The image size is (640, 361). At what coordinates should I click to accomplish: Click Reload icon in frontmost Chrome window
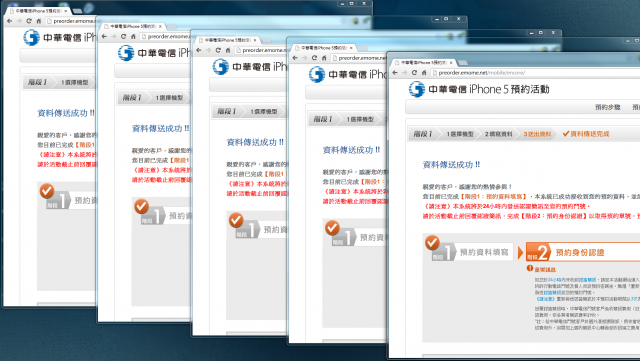point(414,73)
